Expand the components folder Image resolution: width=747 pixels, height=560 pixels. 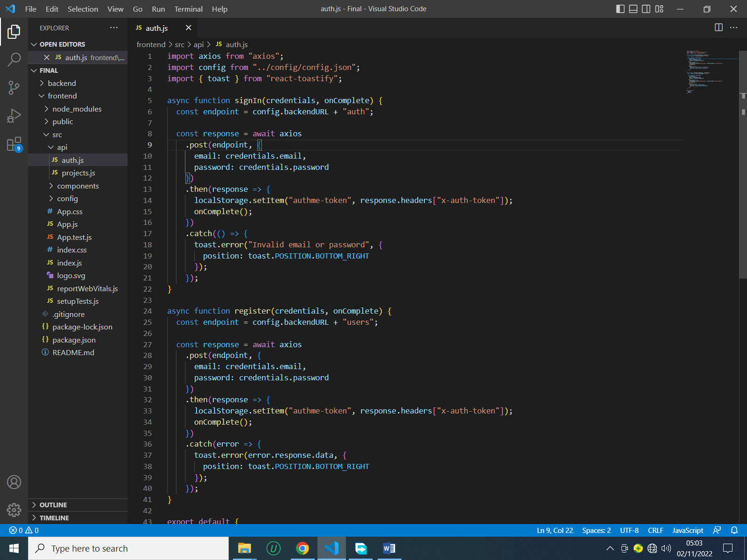click(78, 186)
